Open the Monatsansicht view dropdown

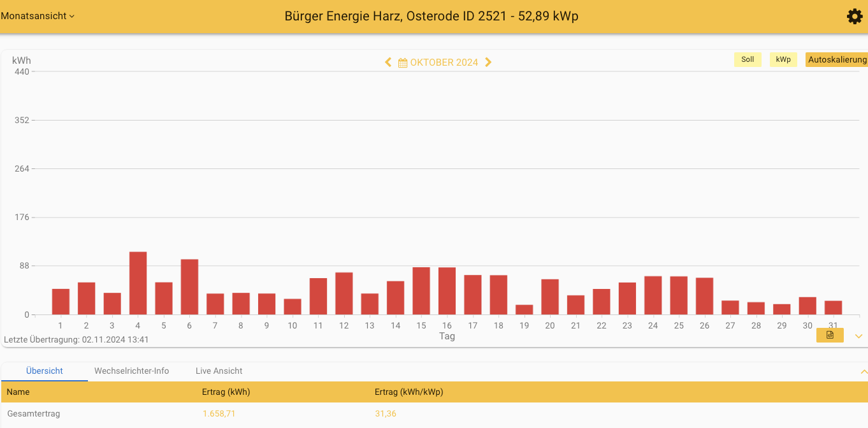click(x=38, y=16)
